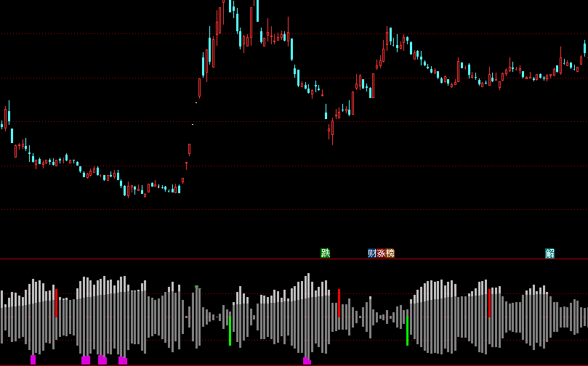Viewport: 588px width, 366px height.
Task: Select the fourth magenta signal block from left
Action: coord(123,360)
